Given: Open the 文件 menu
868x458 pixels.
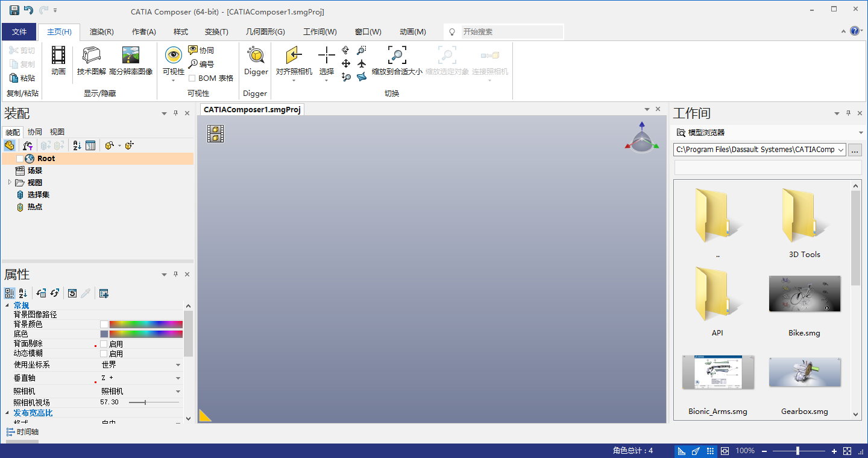Looking at the screenshot, I should coord(19,32).
